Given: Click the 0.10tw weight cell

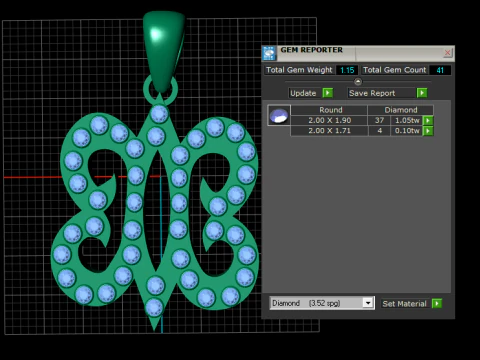Looking at the screenshot, I should pyautogui.click(x=407, y=131).
